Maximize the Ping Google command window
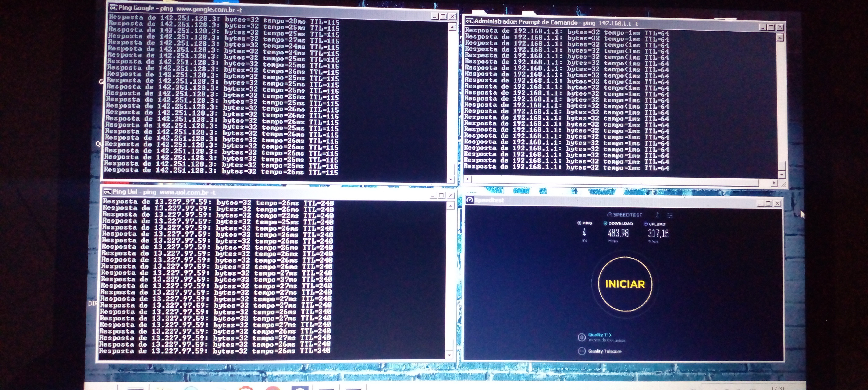The width and height of the screenshot is (868, 390). coord(444,16)
